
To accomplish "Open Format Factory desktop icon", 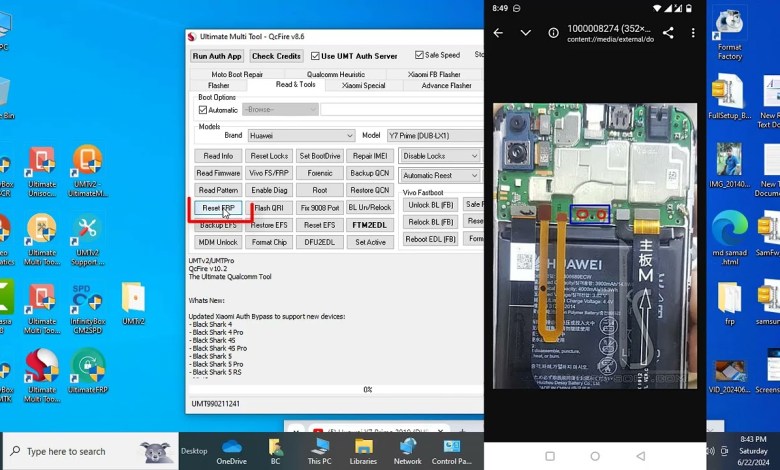I will coord(730,32).
